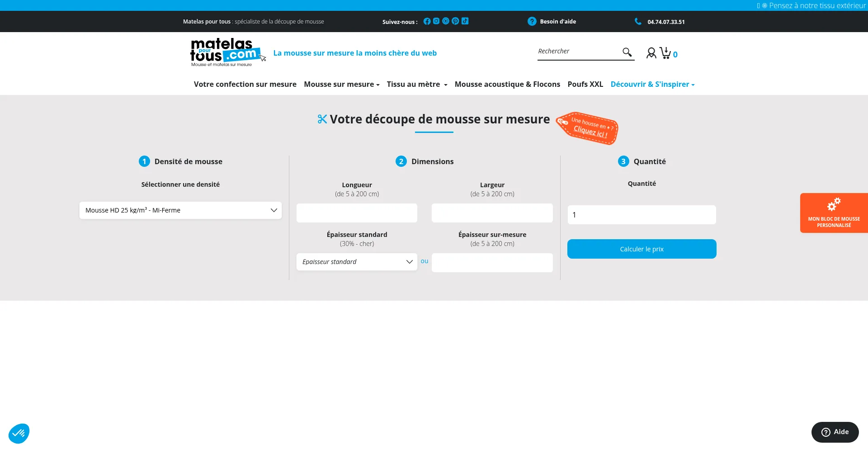868x449 pixels.
Task: Open Mon bloc de mousse personnalisé button
Action: click(834, 213)
